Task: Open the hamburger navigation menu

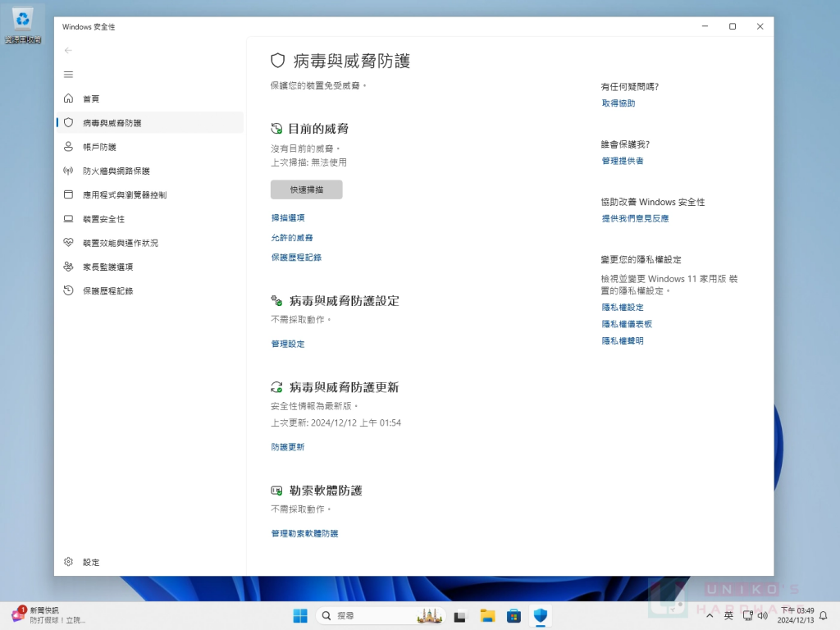Action: 68,75
